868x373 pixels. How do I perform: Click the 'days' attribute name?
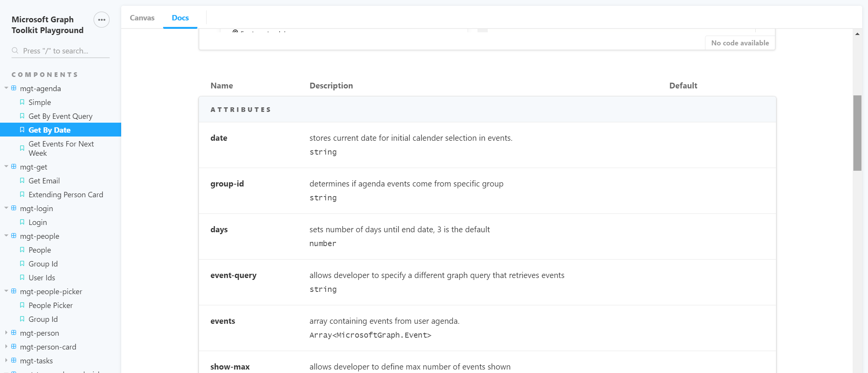219,230
